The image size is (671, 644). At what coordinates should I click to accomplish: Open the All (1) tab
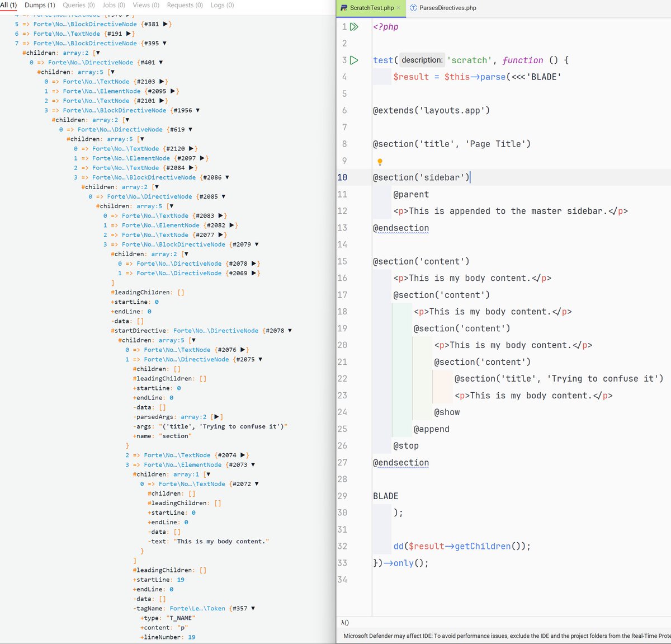8,5
